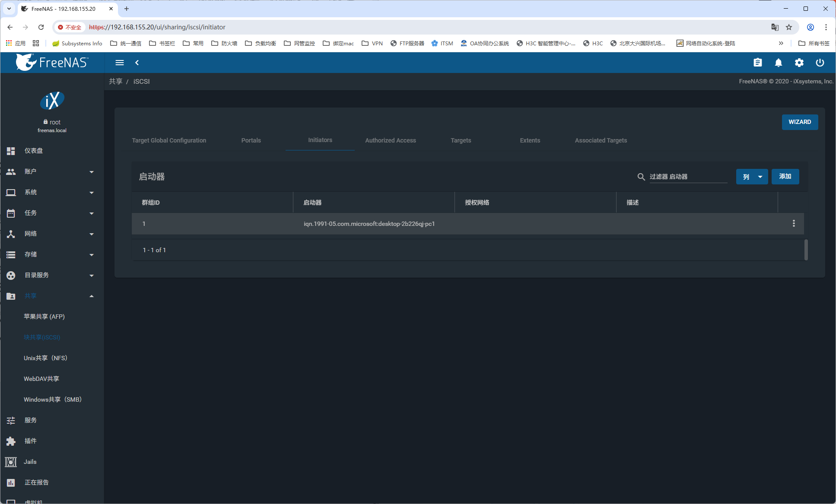Switch to the Extents tab
The width and height of the screenshot is (836, 504).
click(x=530, y=140)
